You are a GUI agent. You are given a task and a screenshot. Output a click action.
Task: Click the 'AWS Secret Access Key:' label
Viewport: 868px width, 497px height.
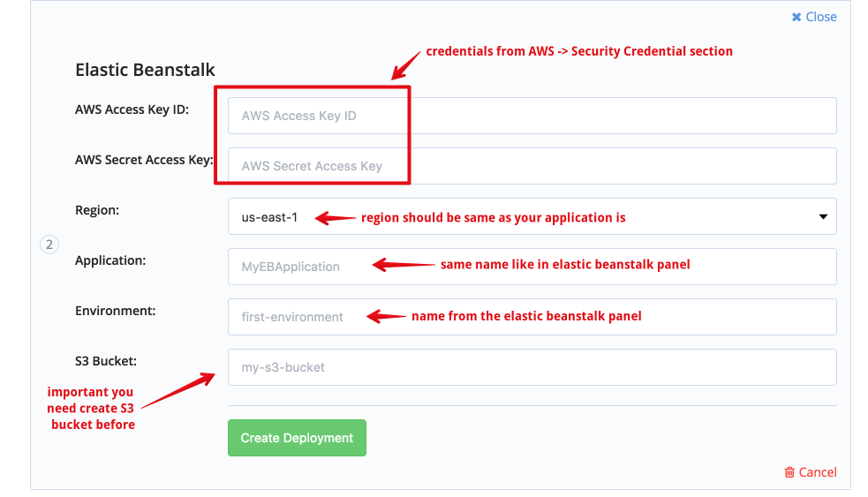click(144, 160)
